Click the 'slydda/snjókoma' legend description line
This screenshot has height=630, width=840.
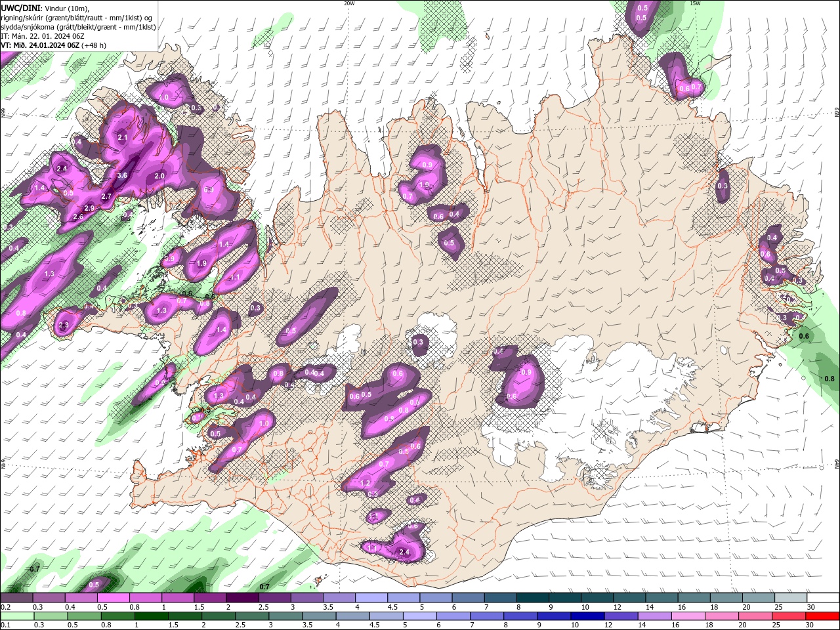coord(78,27)
